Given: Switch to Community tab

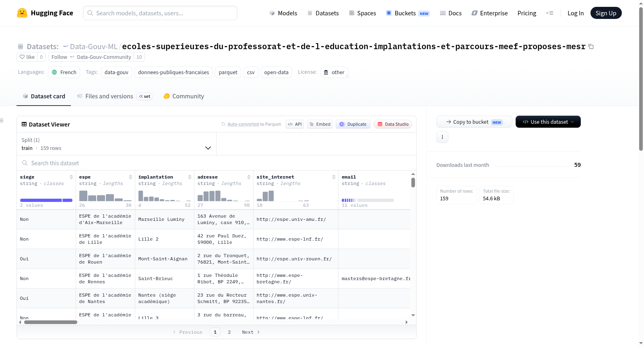Looking at the screenshot, I should [184, 96].
